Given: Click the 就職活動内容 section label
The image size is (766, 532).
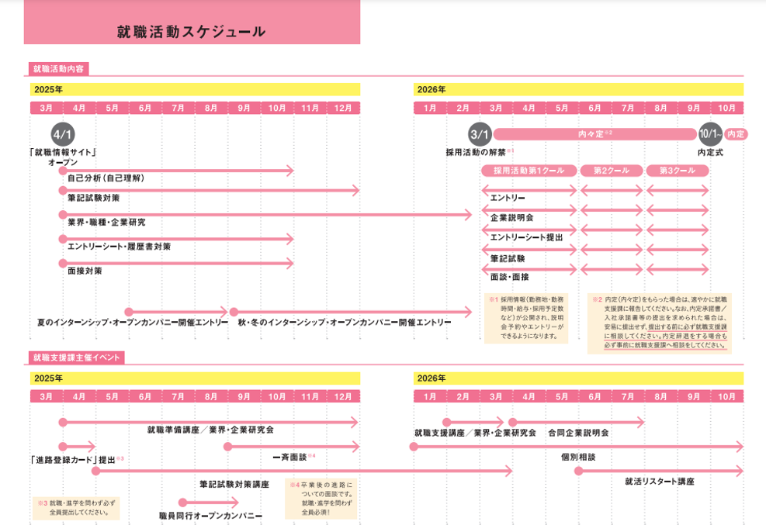Looking at the screenshot, I should 60,69.
